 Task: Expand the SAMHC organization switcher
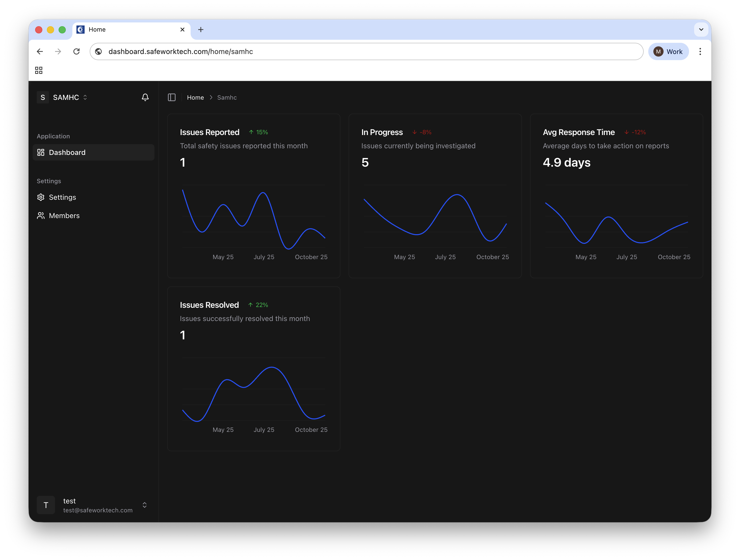point(66,97)
